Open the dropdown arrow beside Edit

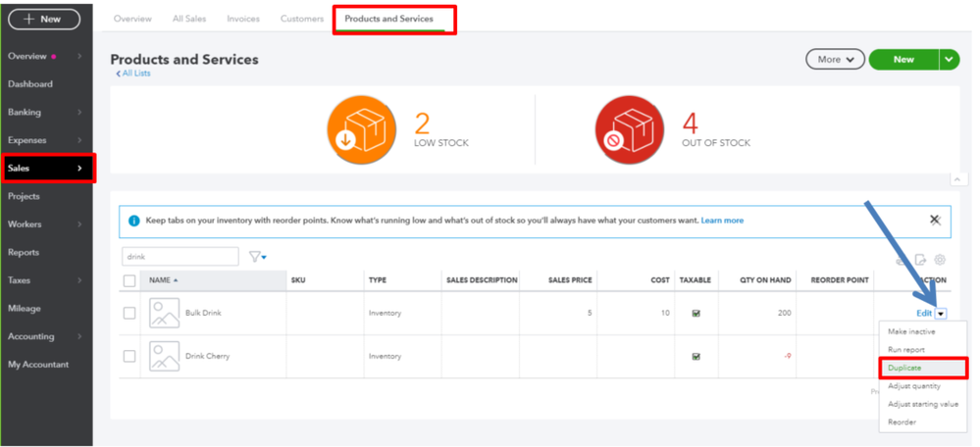tap(942, 314)
